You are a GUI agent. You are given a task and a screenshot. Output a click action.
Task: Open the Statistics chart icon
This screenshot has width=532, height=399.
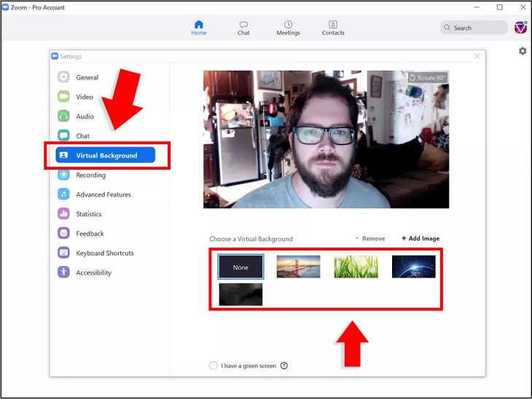point(63,214)
